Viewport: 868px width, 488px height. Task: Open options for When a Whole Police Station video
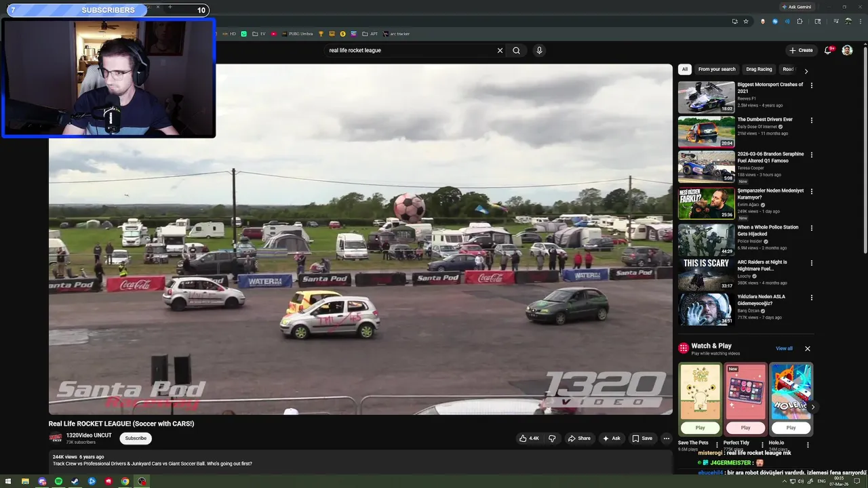point(811,228)
